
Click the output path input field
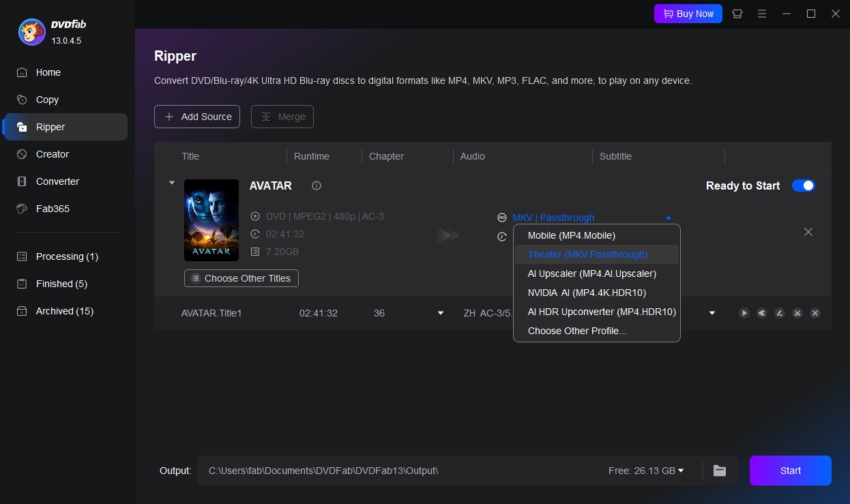point(409,470)
